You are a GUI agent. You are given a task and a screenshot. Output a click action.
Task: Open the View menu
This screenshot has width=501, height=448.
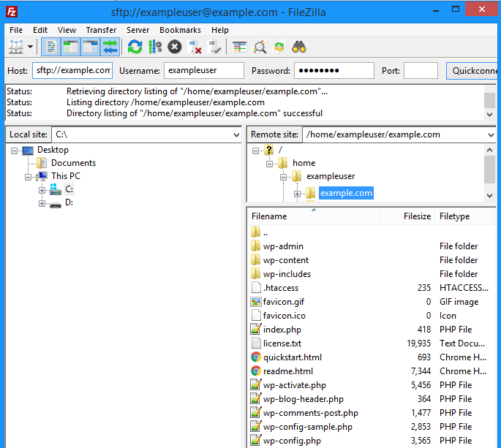(67, 30)
